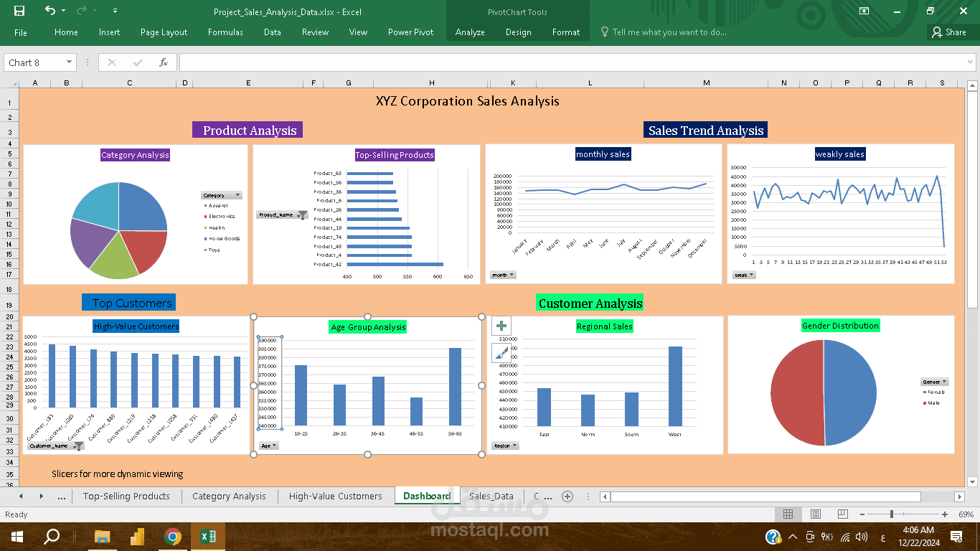980x551 pixels.
Task: Expand the formula bar
Action: pos(971,62)
